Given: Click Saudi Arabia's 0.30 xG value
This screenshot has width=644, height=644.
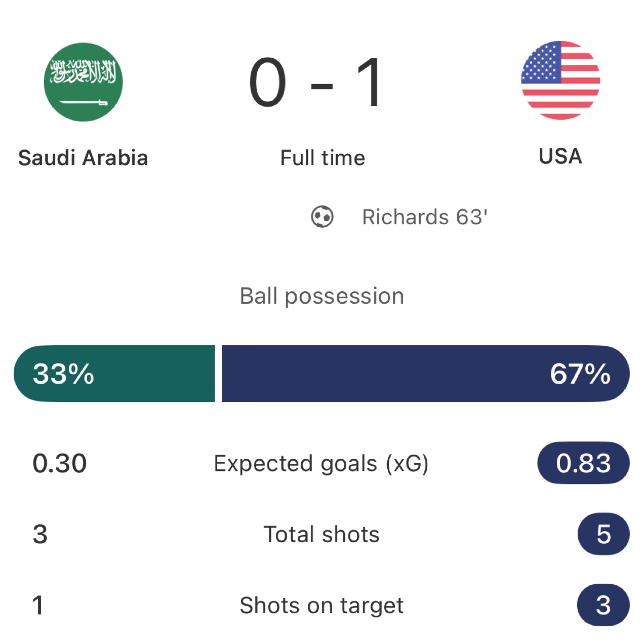Looking at the screenshot, I should pyautogui.click(x=60, y=463).
